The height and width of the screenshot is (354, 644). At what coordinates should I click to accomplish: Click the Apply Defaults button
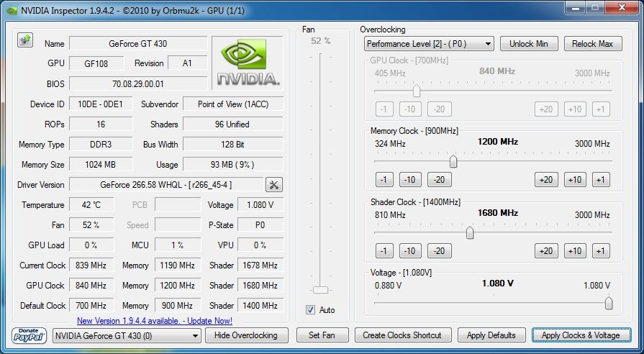[491, 335]
